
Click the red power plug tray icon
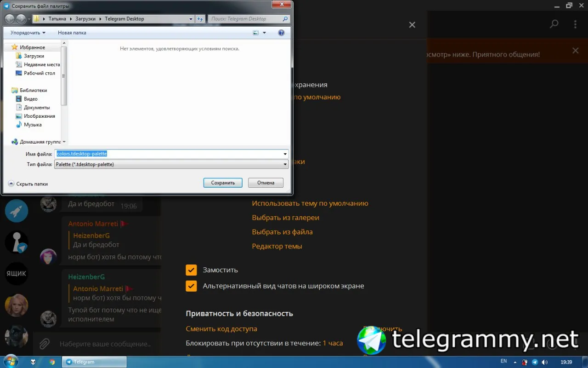coord(525,362)
